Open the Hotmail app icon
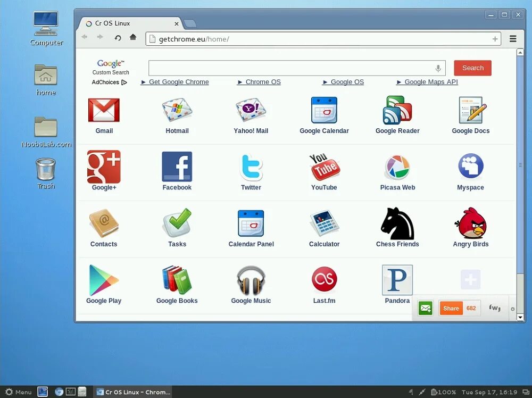This screenshot has height=398, width=532. pos(177,110)
